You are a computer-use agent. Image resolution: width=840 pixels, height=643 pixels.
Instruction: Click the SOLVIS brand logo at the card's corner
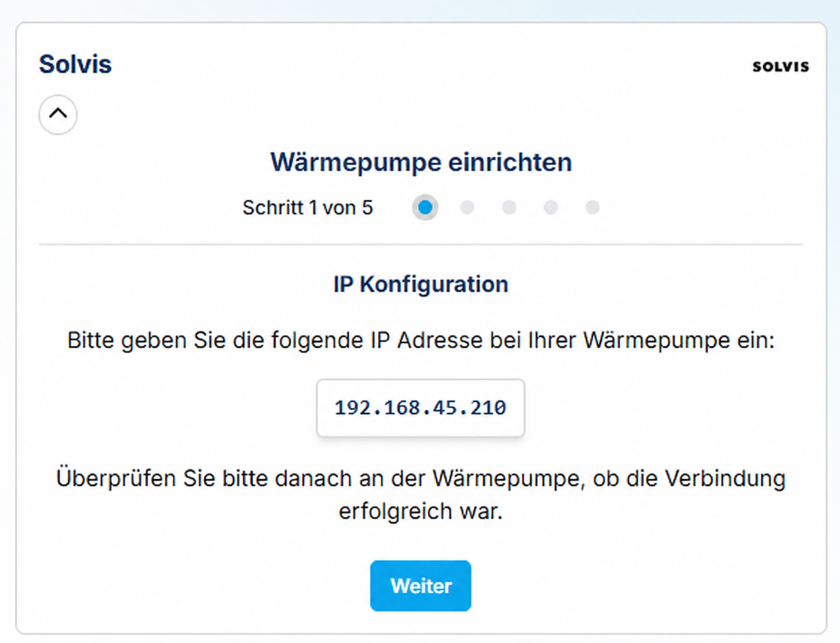click(x=781, y=66)
